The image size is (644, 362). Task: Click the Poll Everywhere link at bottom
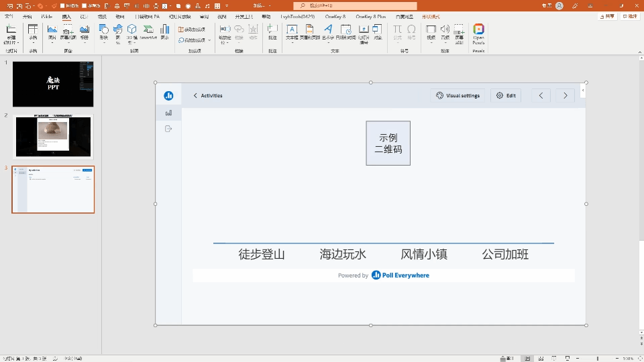pos(400,276)
